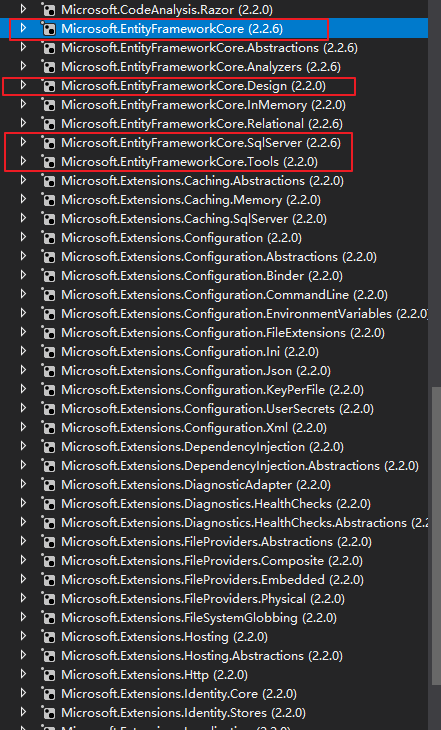Click package icon of Microsoft.Extensions.Configuration (2.2.0)
441x730 pixels.
[48, 238]
